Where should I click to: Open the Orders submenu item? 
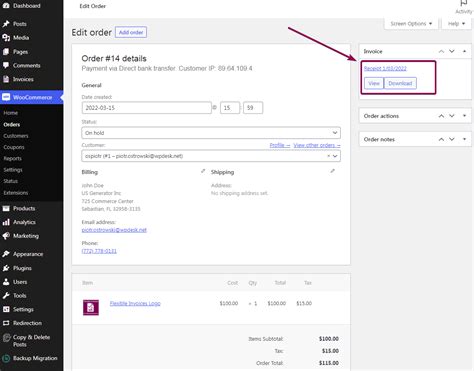click(12, 124)
